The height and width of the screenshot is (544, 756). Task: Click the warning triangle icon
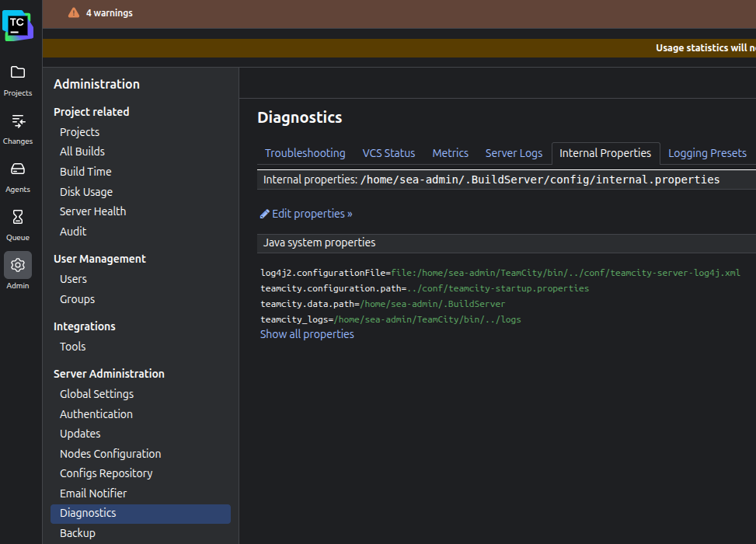[74, 12]
